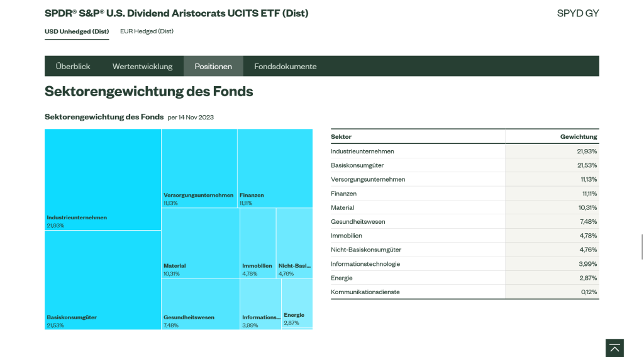
Task: Click the Energie treemap tile
Action: (x=297, y=303)
